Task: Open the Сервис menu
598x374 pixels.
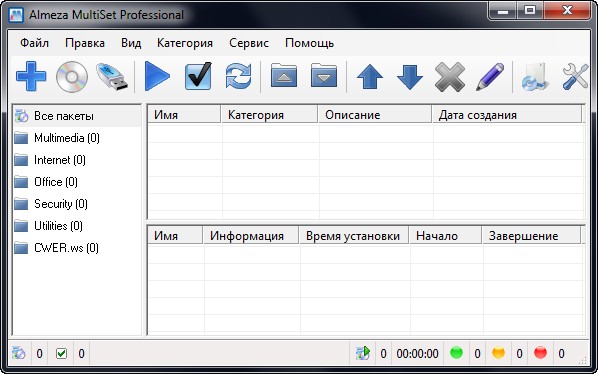Action: tap(249, 43)
